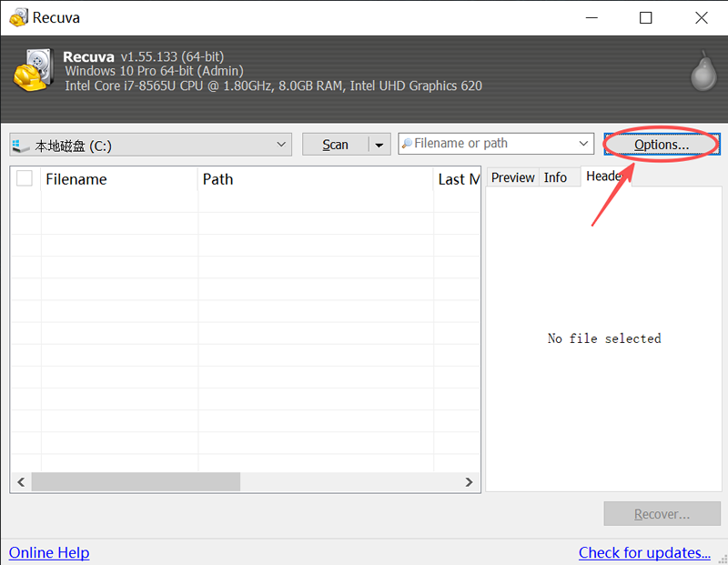Viewport: 728px width, 565px height.
Task: Sort by the Path column header
Action: point(316,179)
